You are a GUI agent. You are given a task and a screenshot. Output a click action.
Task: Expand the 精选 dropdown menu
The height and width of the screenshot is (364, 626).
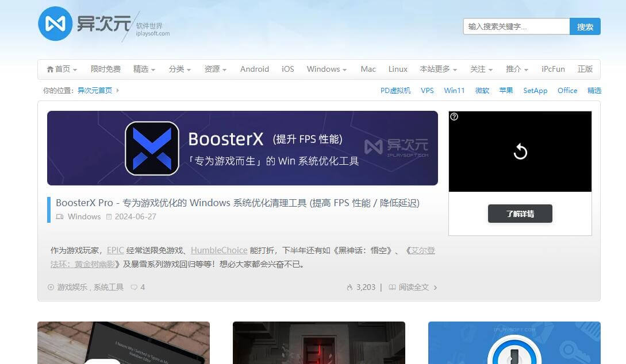144,69
